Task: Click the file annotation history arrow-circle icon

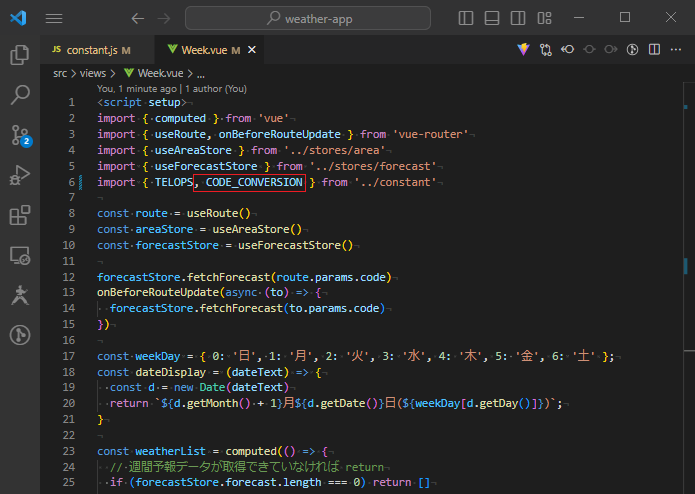Action: pos(567,49)
